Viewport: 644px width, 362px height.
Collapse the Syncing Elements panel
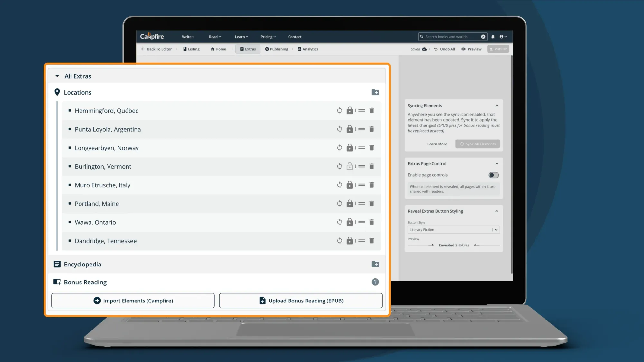tap(497, 105)
